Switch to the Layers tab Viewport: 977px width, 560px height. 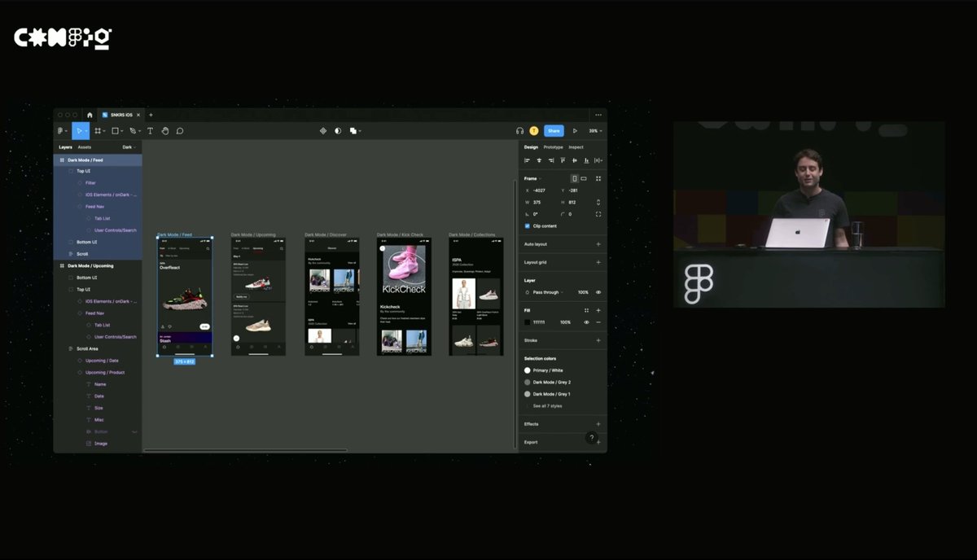tap(65, 147)
